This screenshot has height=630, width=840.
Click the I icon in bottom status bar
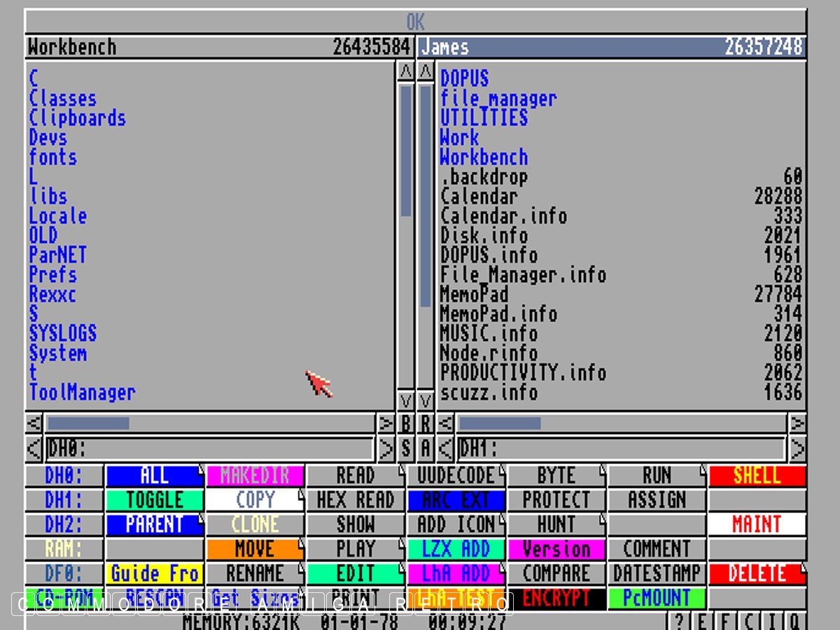tap(771, 620)
